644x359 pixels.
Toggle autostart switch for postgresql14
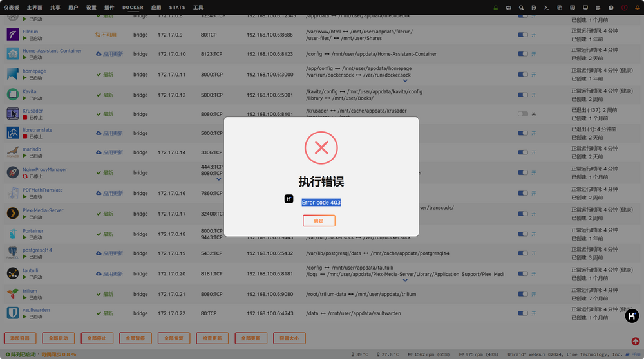523,253
